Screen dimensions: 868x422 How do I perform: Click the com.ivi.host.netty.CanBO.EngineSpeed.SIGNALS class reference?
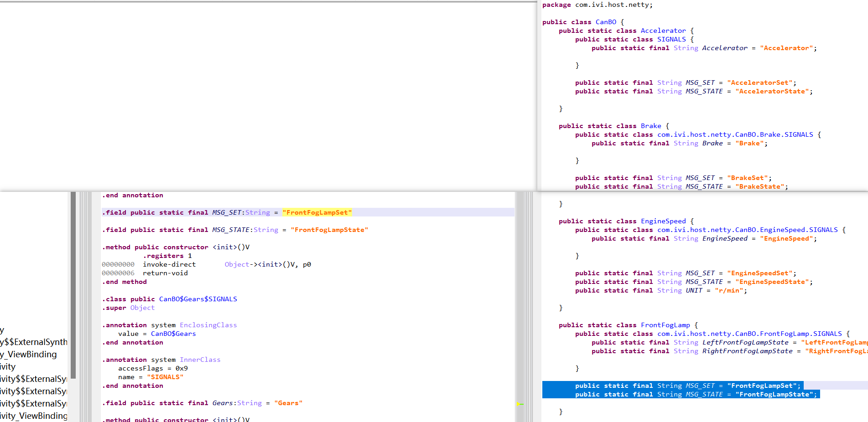tap(748, 230)
